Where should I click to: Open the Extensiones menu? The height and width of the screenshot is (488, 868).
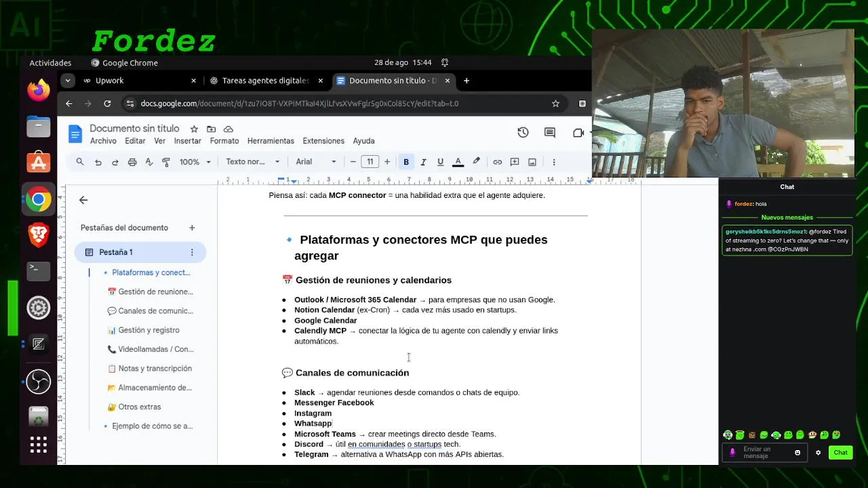[323, 141]
